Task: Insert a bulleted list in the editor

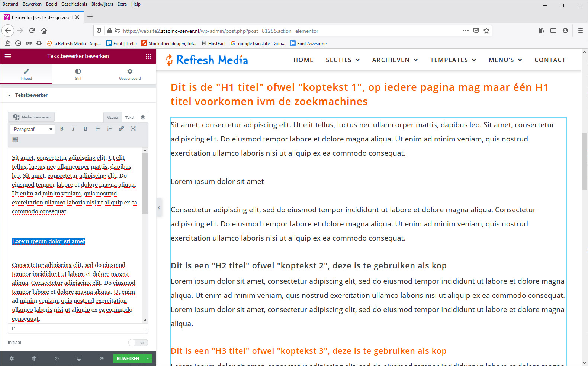Action: click(x=97, y=129)
